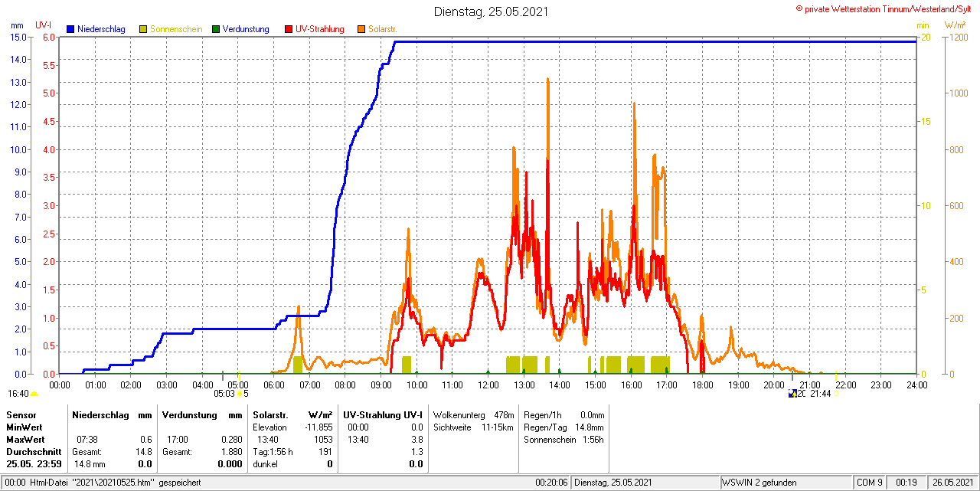This screenshot has height=491, width=980.
Task: Click the MinWert row label
Action: click(x=24, y=427)
